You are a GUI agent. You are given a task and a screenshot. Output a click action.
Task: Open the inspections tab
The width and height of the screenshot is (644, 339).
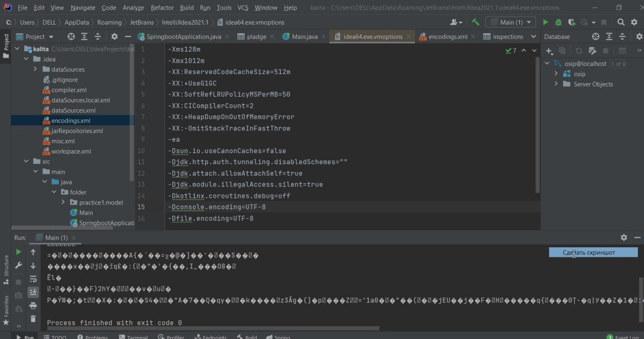(503, 36)
